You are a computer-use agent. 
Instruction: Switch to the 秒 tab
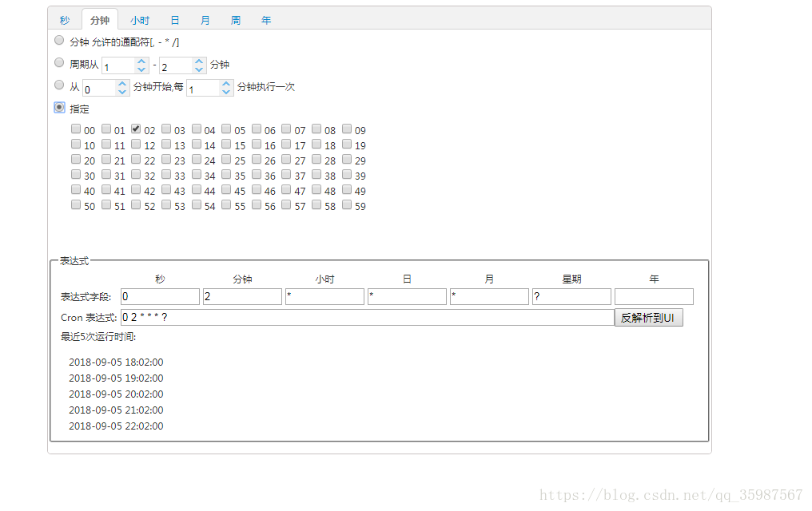click(x=65, y=20)
